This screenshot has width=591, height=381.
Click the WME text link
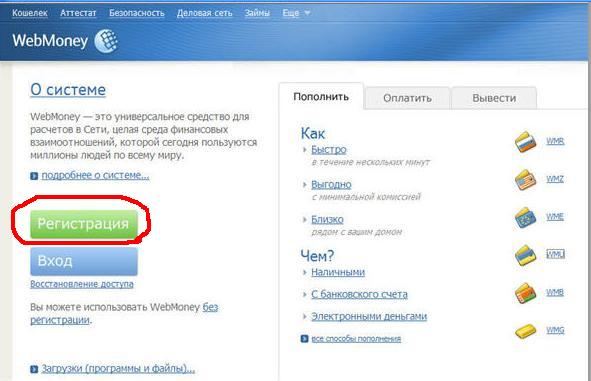555,217
